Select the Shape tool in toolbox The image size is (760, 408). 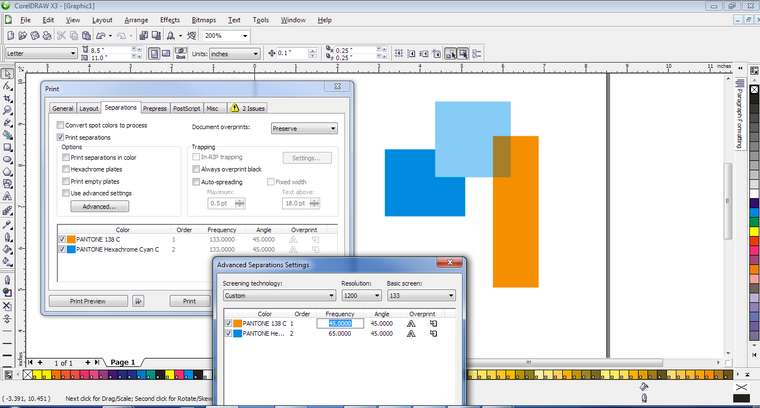[7, 86]
